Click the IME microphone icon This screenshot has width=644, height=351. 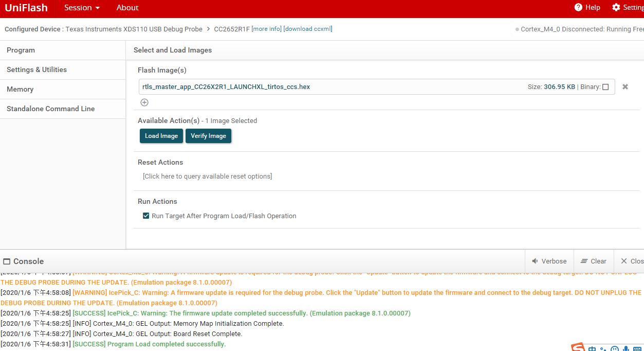tap(625, 348)
